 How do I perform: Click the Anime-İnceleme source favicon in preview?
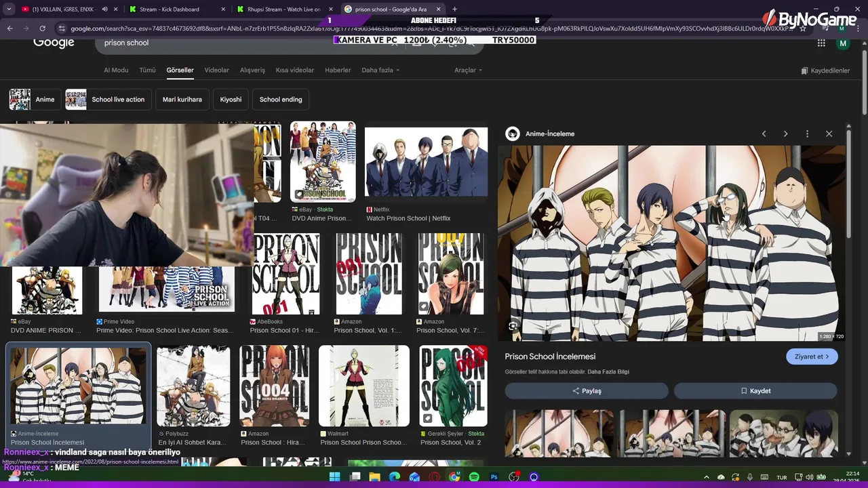513,134
